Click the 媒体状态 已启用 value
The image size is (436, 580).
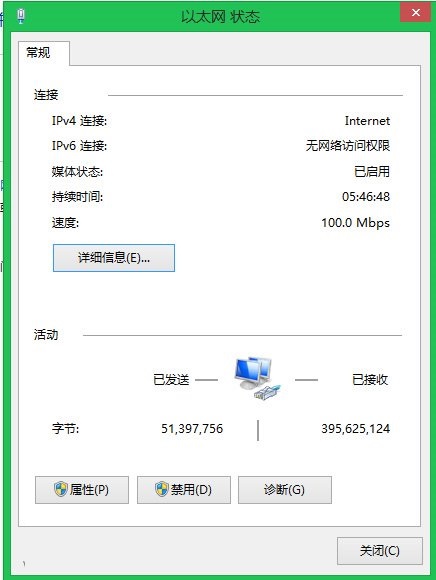tap(372, 171)
